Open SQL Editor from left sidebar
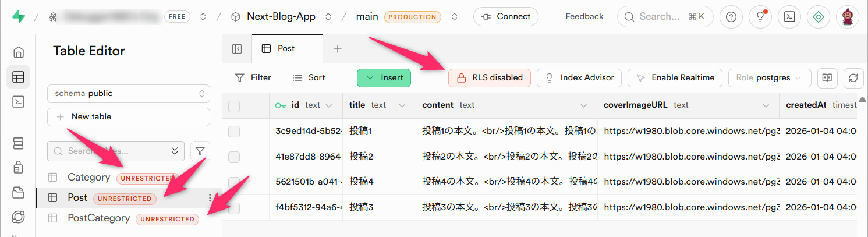The height and width of the screenshot is (237, 868). pyautogui.click(x=18, y=102)
